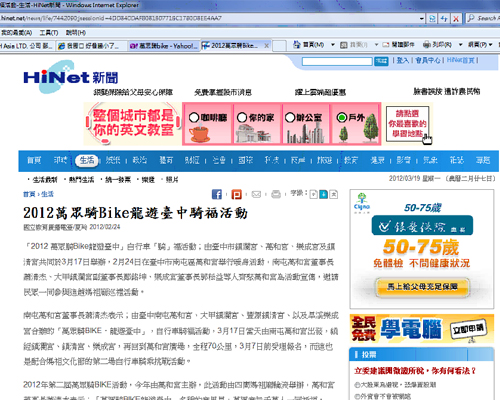Click 立即申請 button on 學電腦 banner
The height and width of the screenshot is (400, 500).
[x=468, y=329]
